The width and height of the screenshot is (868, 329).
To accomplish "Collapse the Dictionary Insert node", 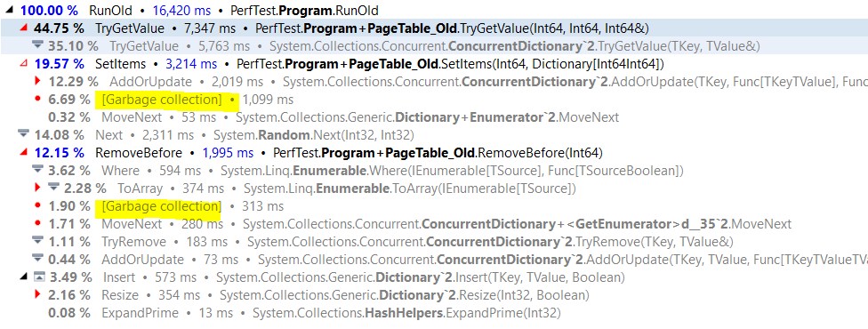I will [23, 277].
